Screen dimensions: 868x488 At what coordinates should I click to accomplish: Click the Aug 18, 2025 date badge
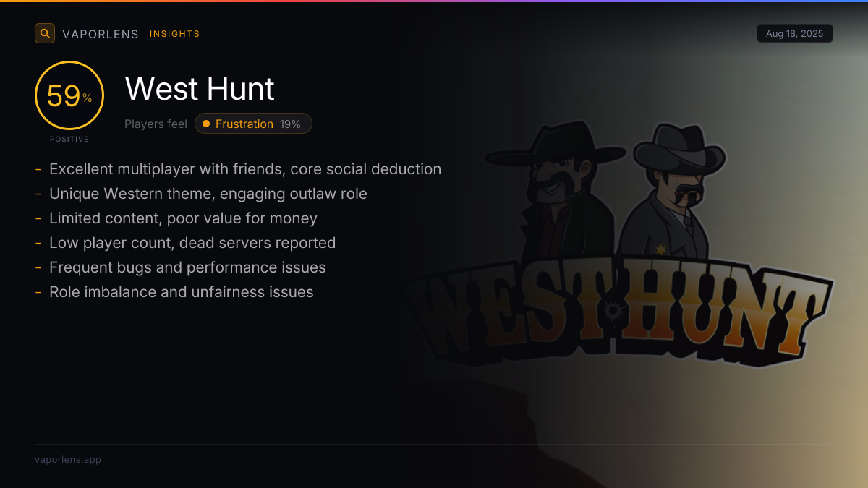coord(794,33)
